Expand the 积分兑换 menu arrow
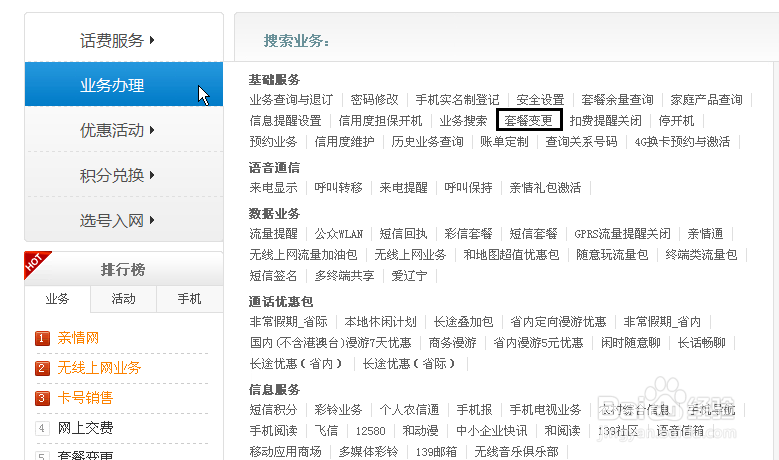 pyautogui.click(x=152, y=175)
